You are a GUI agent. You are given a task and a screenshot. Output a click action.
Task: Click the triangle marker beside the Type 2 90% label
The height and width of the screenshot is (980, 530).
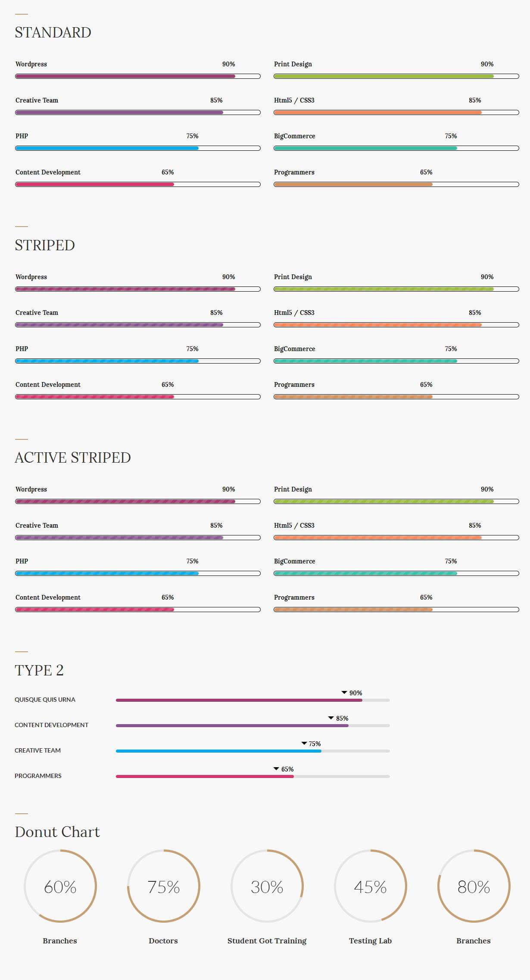point(344,692)
